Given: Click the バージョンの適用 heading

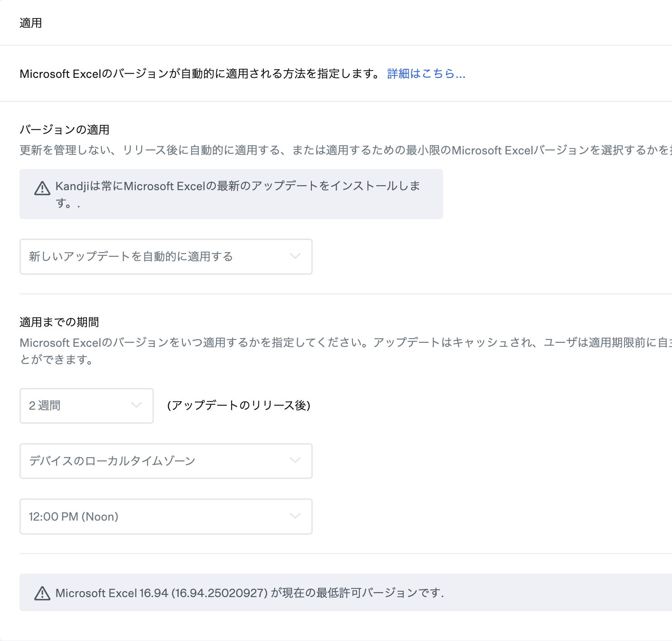Looking at the screenshot, I should pos(65,130).
